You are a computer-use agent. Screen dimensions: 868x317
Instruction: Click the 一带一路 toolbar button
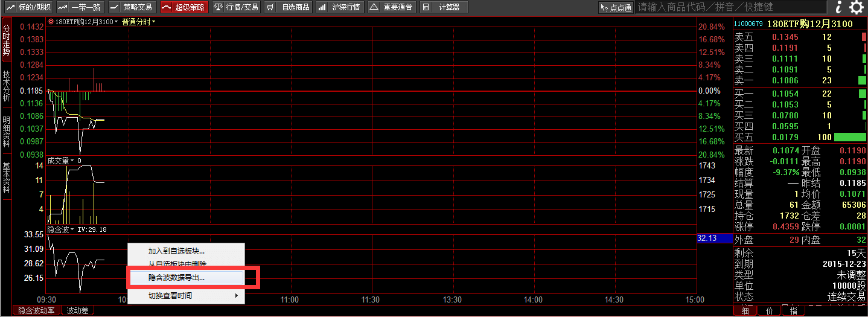[x=81, y=7]
